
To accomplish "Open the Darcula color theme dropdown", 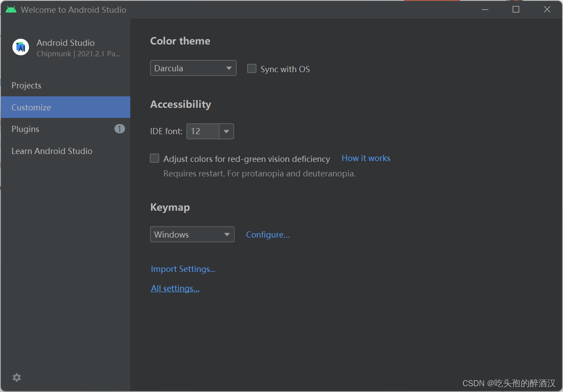I will [x=193, y=68].
